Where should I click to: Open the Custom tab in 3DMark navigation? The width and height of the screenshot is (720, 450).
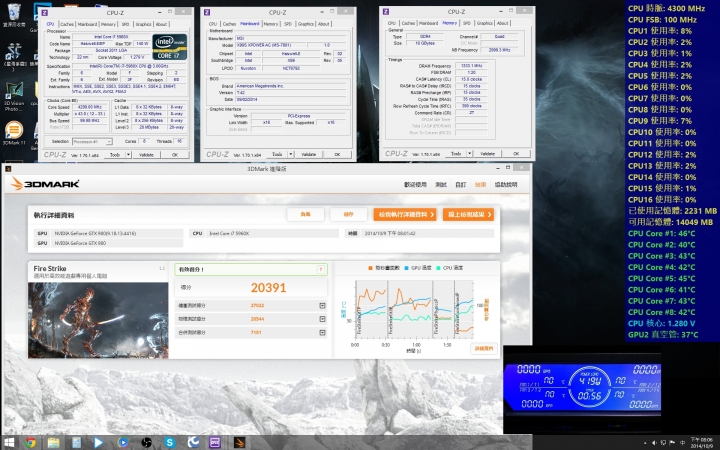(x=461, y=185)
